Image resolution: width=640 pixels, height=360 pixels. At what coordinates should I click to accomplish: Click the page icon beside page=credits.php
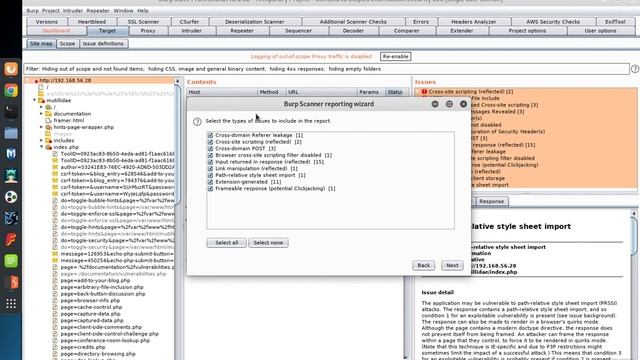point(55,347)
